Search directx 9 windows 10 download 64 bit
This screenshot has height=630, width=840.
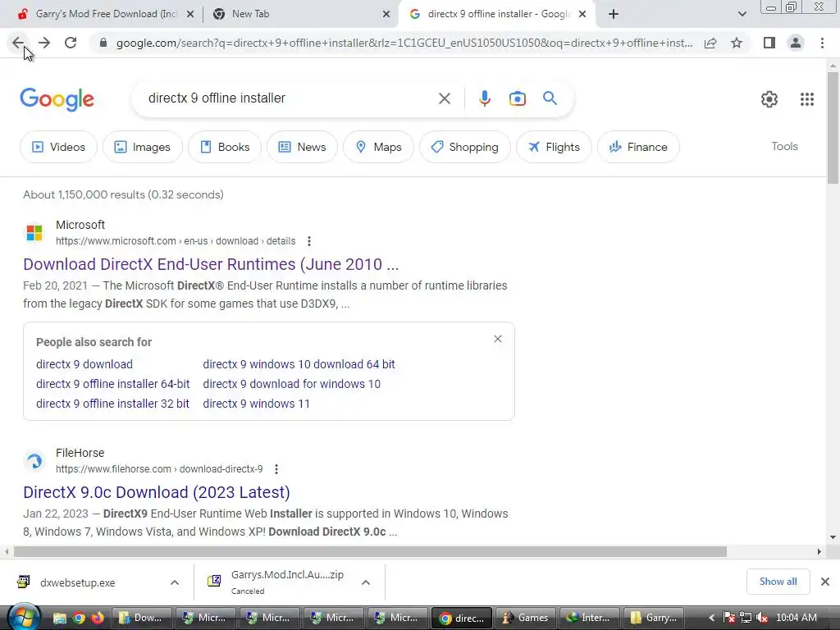coord(299,364)
